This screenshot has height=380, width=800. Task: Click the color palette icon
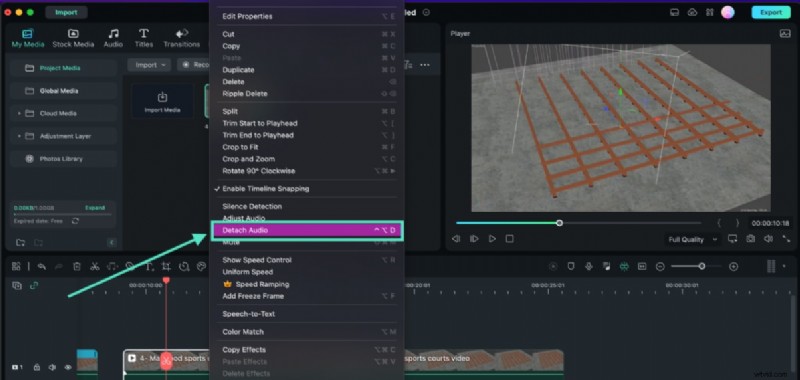201,266
